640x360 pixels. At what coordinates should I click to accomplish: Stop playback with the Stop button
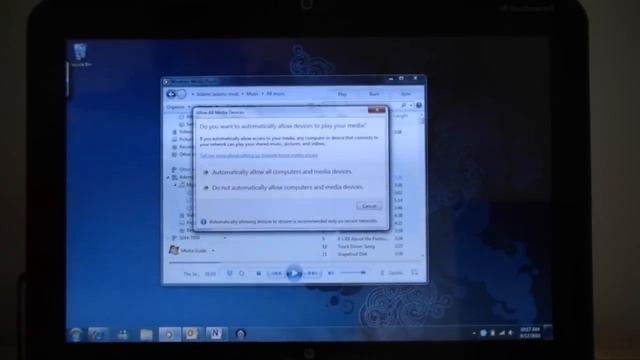[x=258, y=273]
